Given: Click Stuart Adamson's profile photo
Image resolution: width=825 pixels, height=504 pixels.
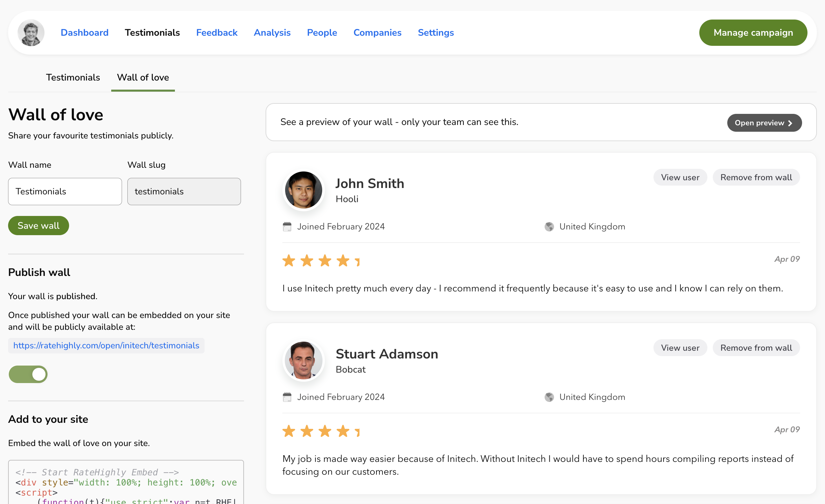Looking at the screenshot, I should (x=303, y=360).
